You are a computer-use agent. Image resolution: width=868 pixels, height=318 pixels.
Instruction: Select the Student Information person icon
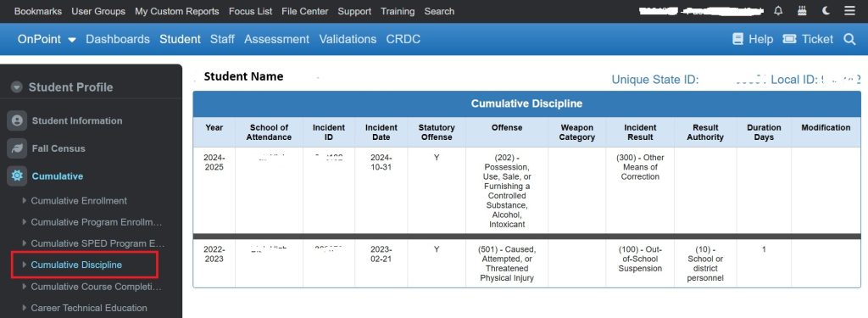[x=17, y=120]
